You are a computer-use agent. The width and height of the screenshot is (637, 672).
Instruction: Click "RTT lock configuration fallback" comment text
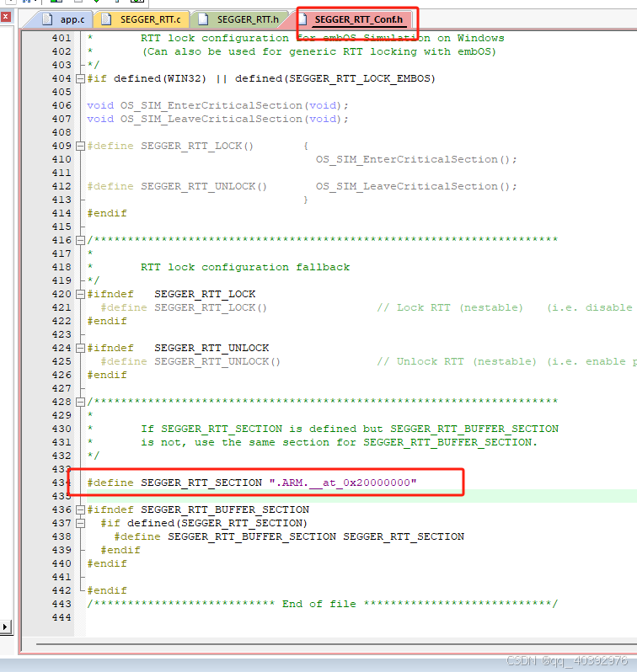coord(245,267)
